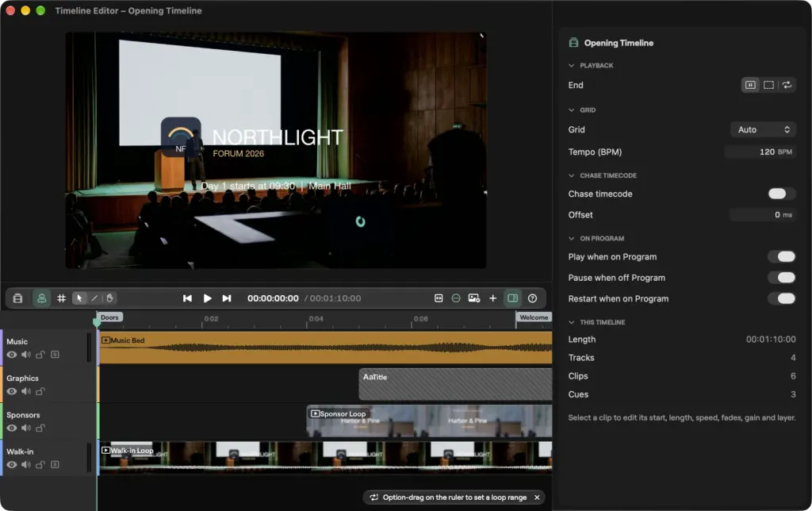Select the Walk-in track header name
This screenshot has height=511, width=812.
pyautogui.click(x=20, y=452)
